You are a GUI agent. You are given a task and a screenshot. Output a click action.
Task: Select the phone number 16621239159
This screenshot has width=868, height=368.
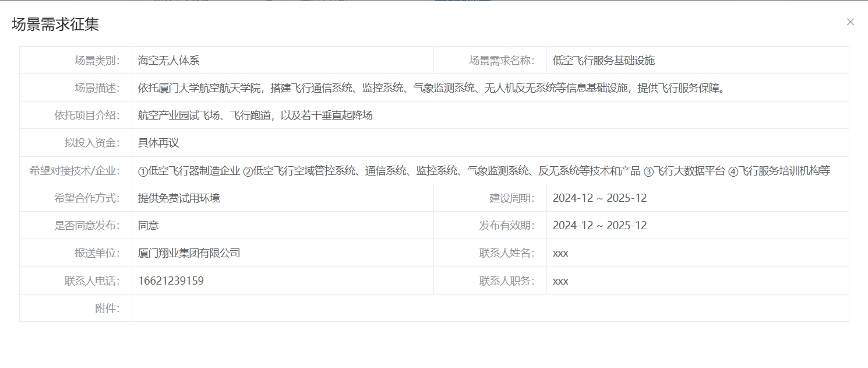(171, 281)
